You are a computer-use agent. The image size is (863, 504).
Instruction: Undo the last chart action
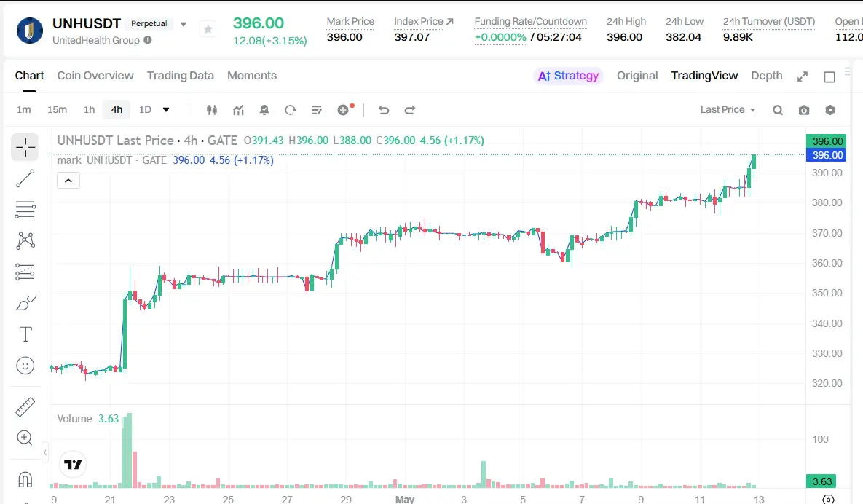pos(384,110)
